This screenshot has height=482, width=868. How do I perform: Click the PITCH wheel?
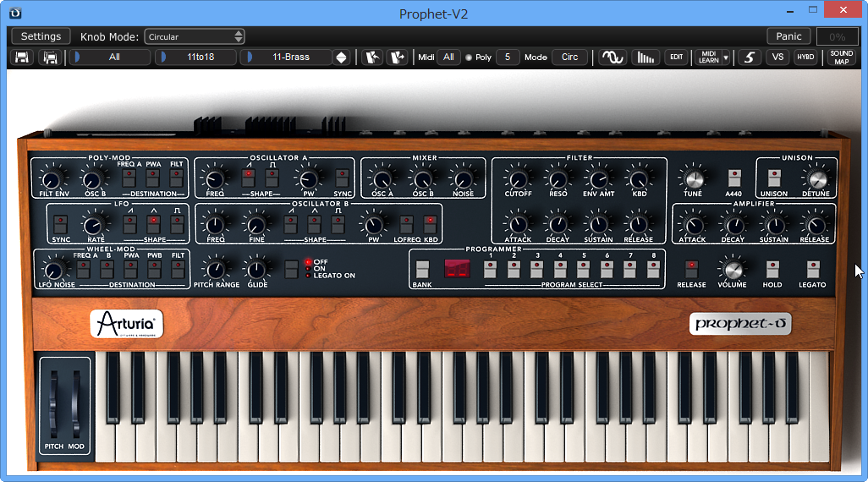[53, 404]
